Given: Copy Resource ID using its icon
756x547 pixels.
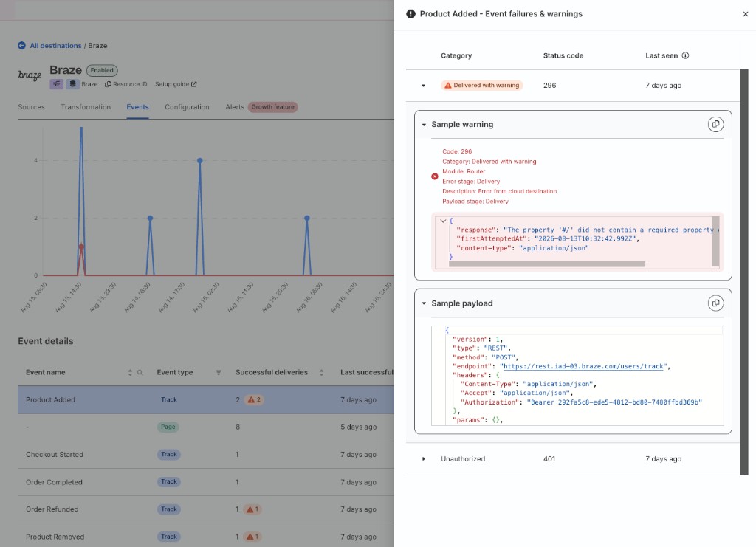Looking at the screenshot, I should [x=108, y=84].
